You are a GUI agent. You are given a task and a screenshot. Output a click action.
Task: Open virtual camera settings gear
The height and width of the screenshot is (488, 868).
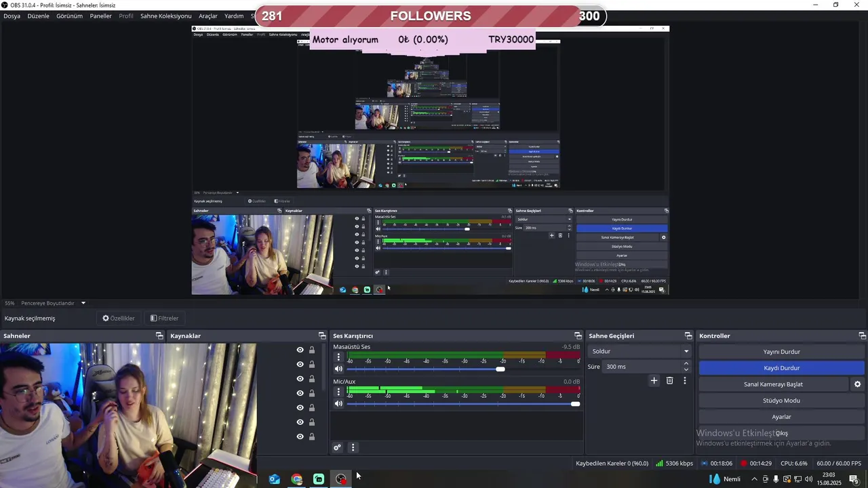(x=857, y=384)
